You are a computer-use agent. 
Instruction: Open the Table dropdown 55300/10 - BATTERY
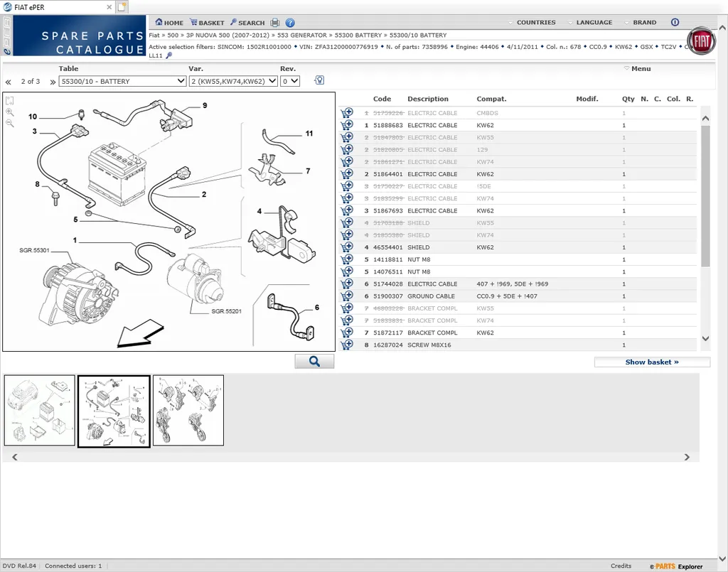122,81
